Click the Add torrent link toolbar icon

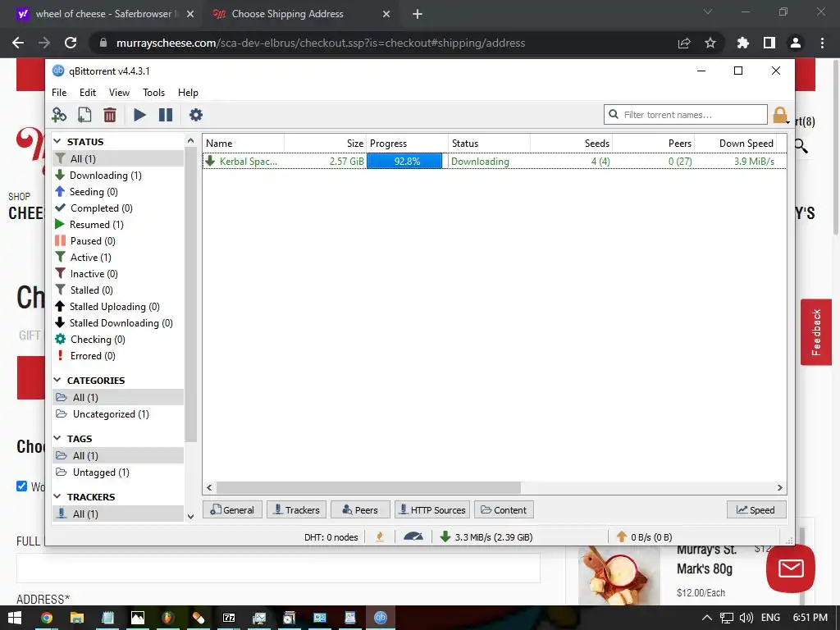[x=59, y=115]
